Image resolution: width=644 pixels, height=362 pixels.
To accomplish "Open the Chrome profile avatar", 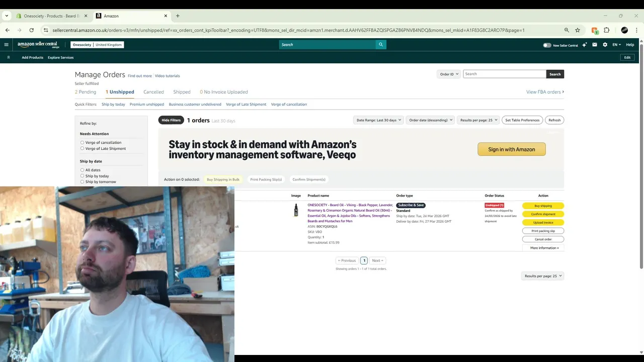I will pyautogui.click(x=624, y=30).
